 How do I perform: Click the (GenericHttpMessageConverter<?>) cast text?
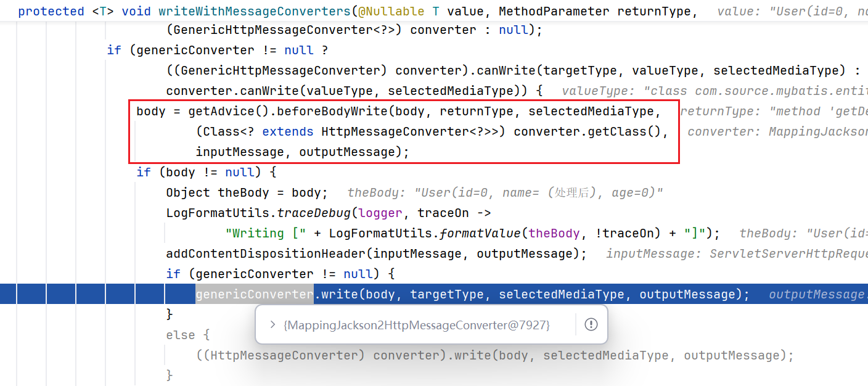pos(284,30)
